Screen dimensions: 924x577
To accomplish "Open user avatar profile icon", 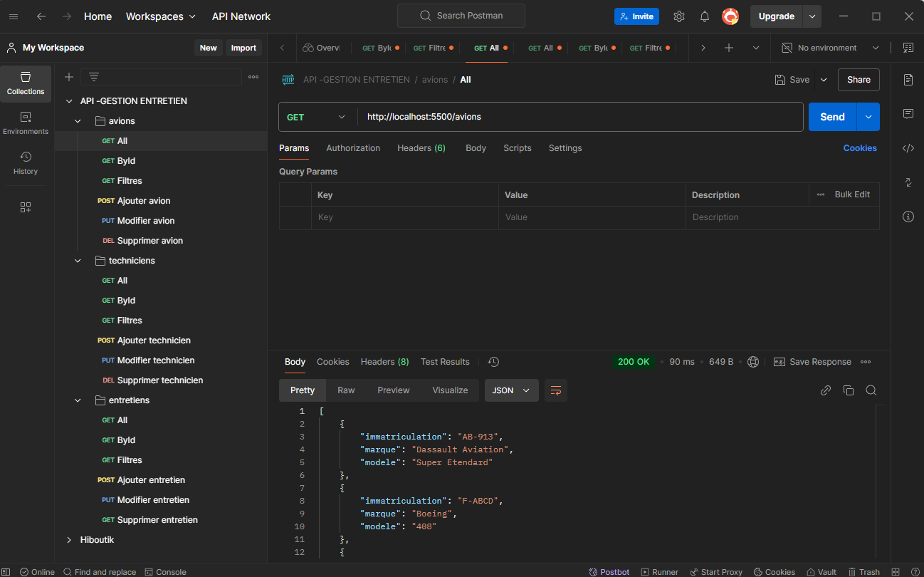I will [730, 16].
